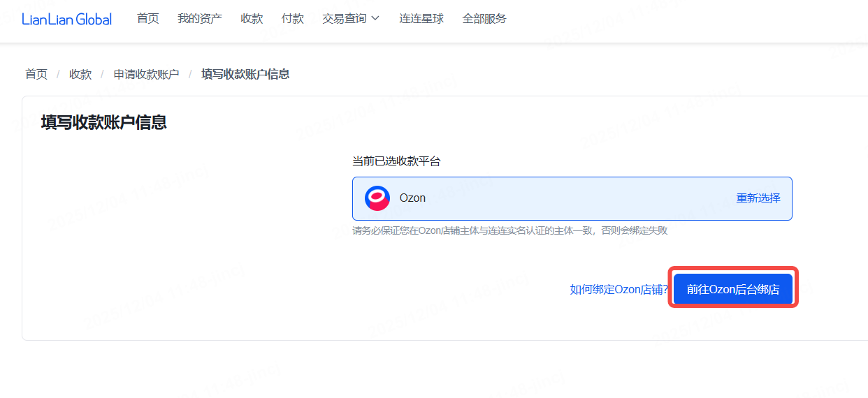Click the 收款 breadcrumb link
868x398 pixels.
(x=80, y=74)
